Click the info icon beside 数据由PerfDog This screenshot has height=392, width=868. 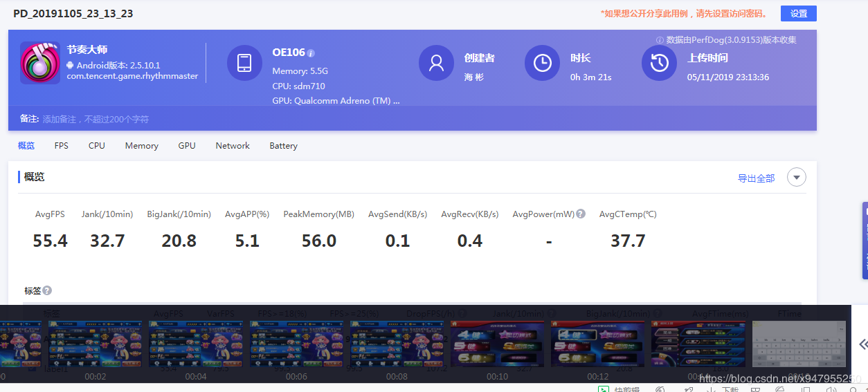point(660,40)
